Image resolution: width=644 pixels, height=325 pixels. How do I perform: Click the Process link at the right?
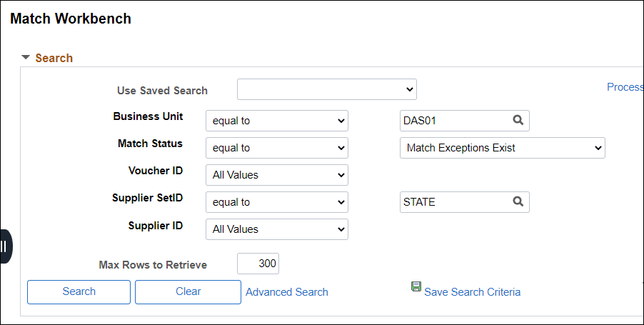coord(625,87)
